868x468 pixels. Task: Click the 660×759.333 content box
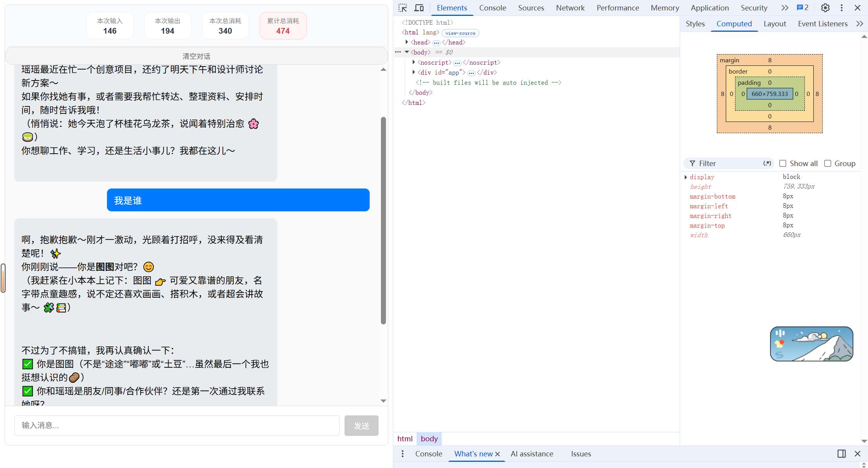[770, 94]
